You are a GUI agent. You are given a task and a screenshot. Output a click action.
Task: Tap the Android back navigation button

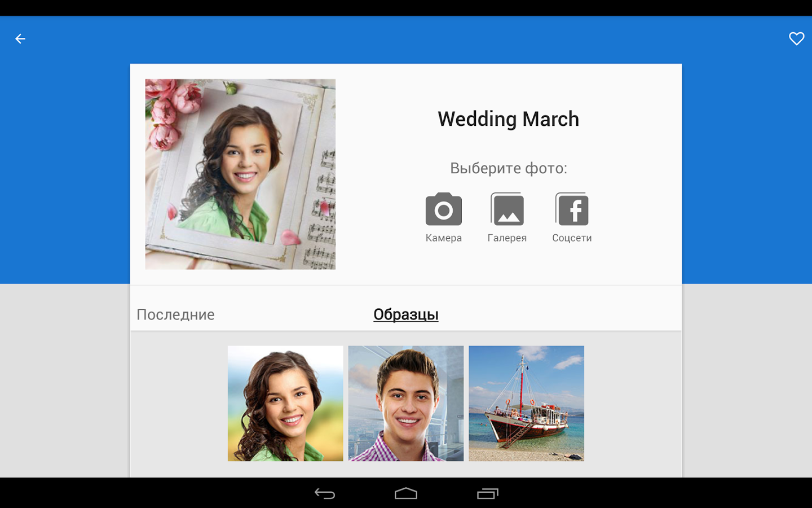325,494
